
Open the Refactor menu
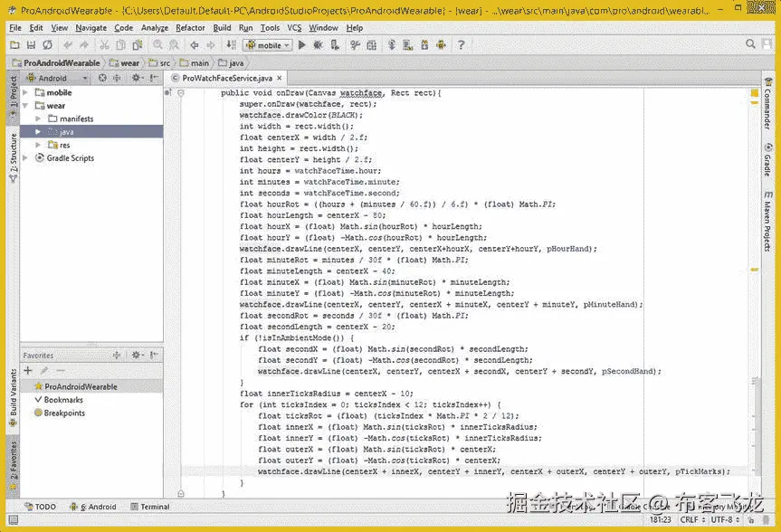click(x=190, y=28)
